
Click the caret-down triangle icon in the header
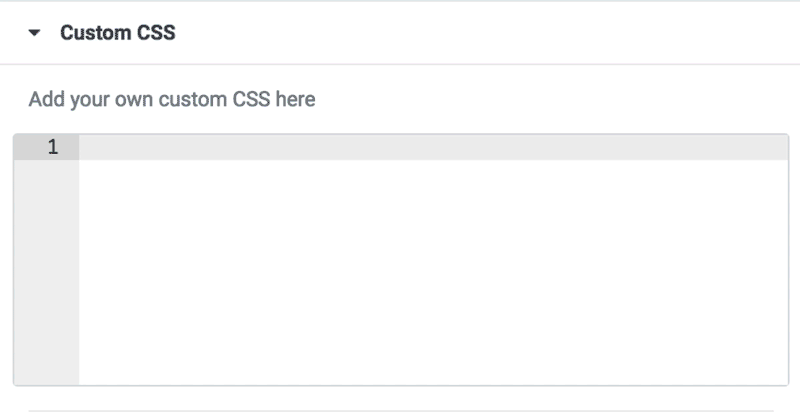tap(35, 33)
